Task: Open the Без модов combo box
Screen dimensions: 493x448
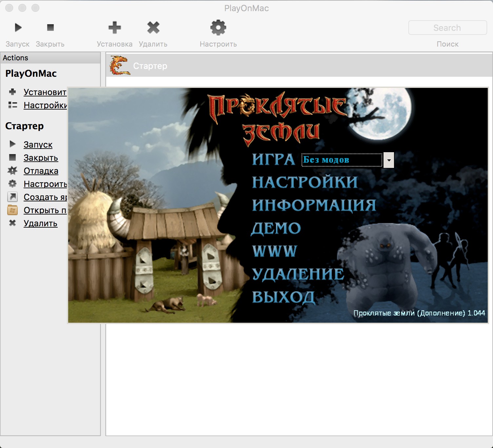Action: (x=342, y=160)
